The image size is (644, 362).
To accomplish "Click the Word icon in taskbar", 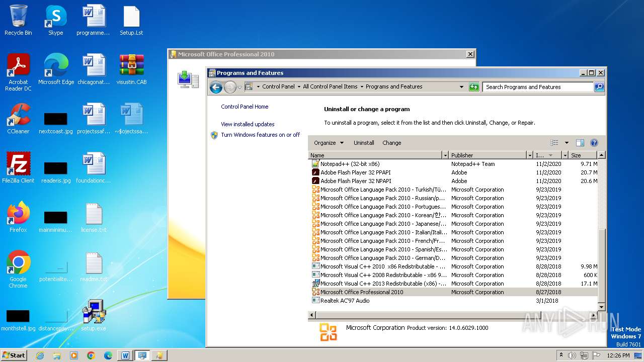I will [125, 355].
